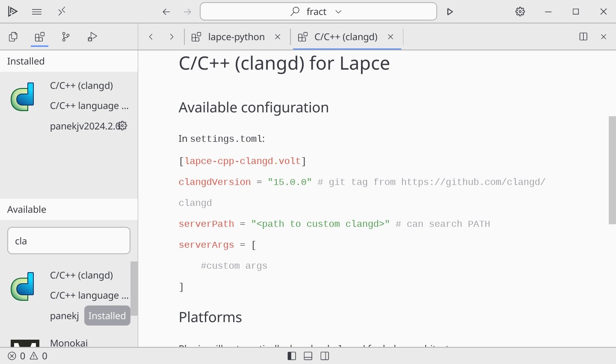Open the gear options for the installed clangd plugin
Image resolution: width=616 pixels, height=364 pixels.
[123, 126]
